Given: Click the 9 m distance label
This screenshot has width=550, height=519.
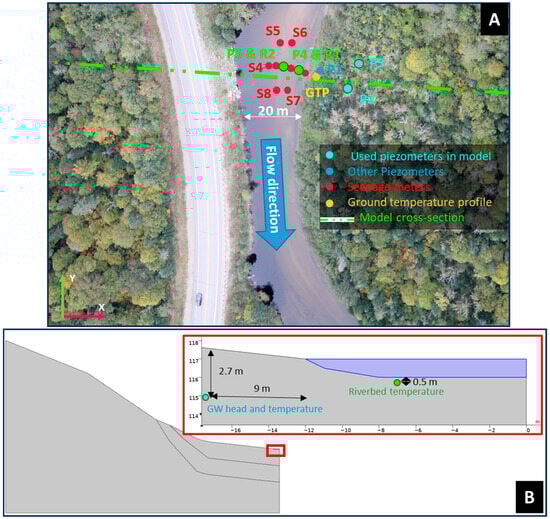Looking at the screenshot, I should click(262, 389).
